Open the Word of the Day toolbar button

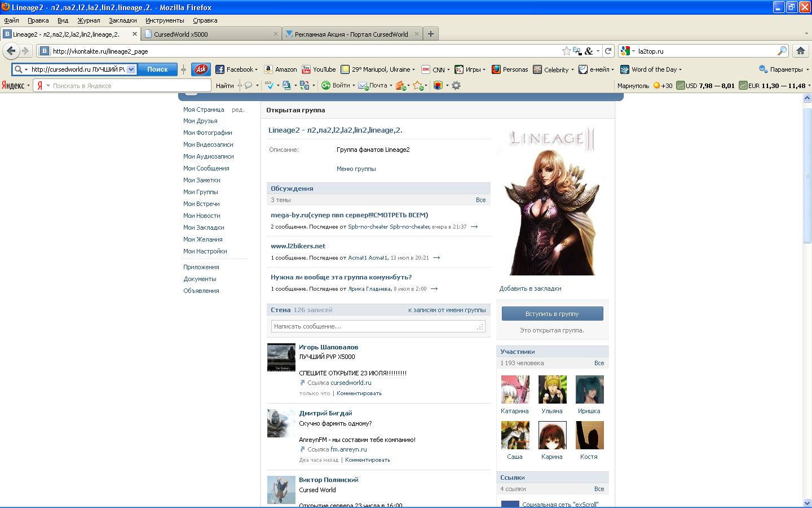(651, 69)
